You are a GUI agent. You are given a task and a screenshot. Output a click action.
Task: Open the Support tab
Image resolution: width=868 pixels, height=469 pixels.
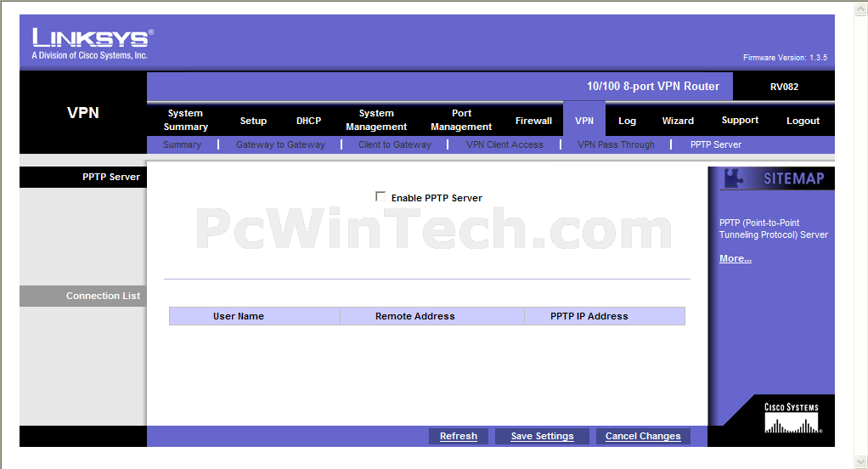point(740,120)
